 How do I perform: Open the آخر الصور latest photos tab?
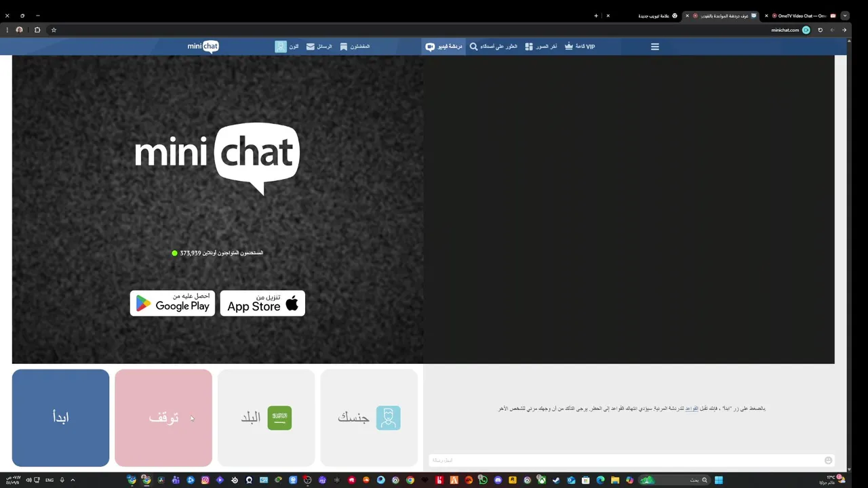pos(541,47)
